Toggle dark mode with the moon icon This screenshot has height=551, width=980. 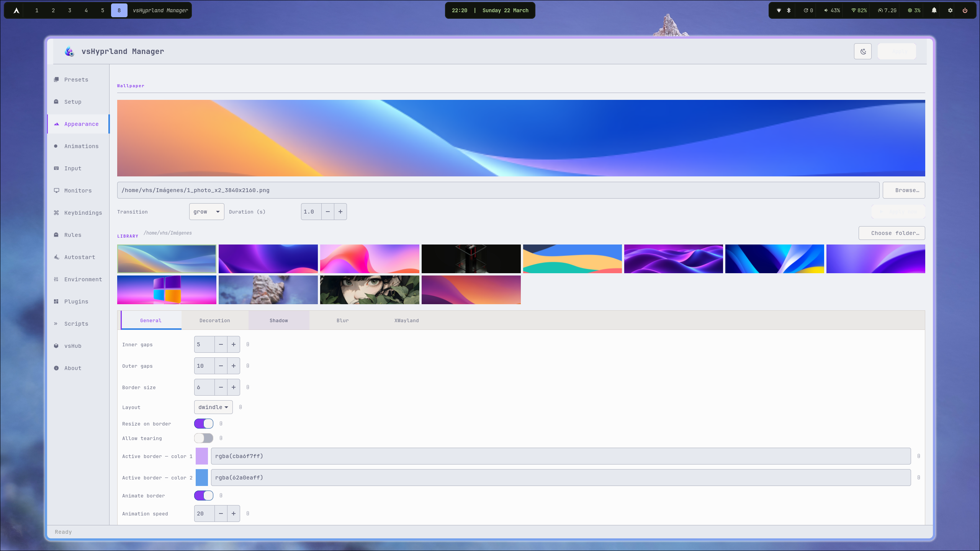click(x=862, y=51)
